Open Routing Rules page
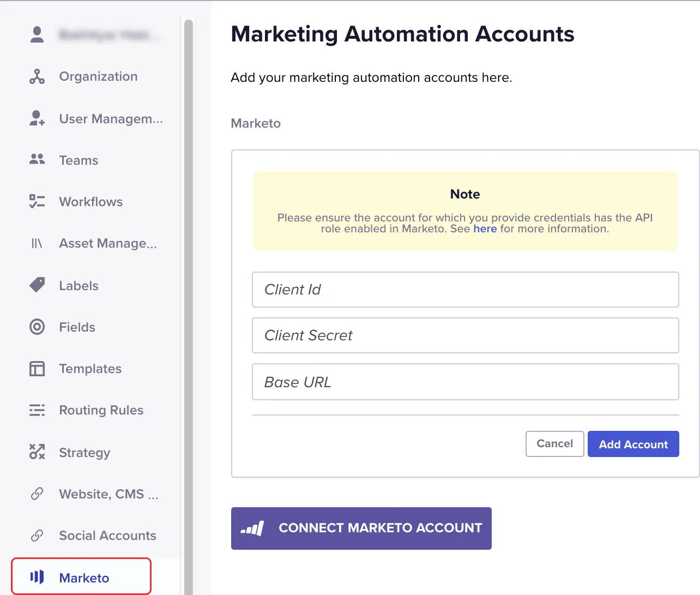The height and width of the screenshot is (595, 700). 101,410
